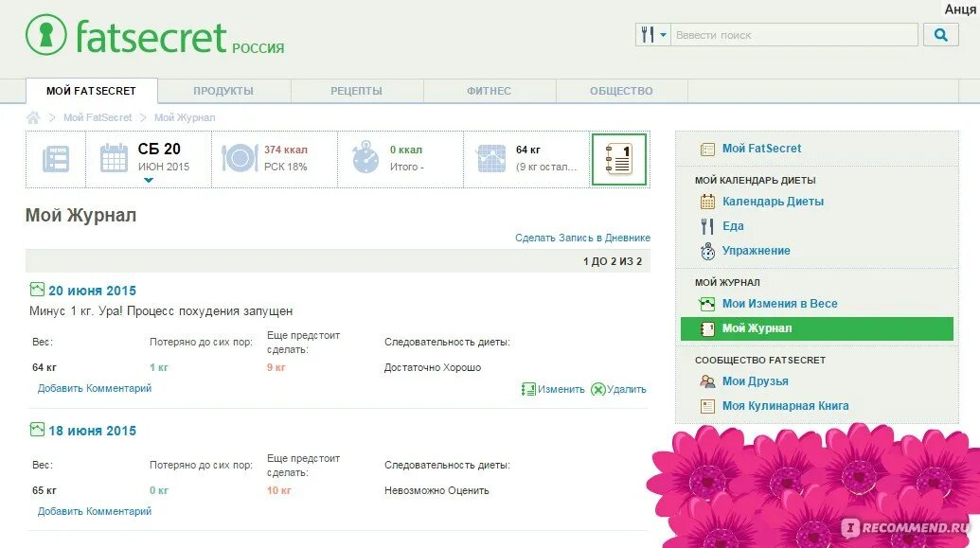980x548 pixels.
Task: Click the Моя Кулинарная Книга cookbook icon
Action: point(707,406)
